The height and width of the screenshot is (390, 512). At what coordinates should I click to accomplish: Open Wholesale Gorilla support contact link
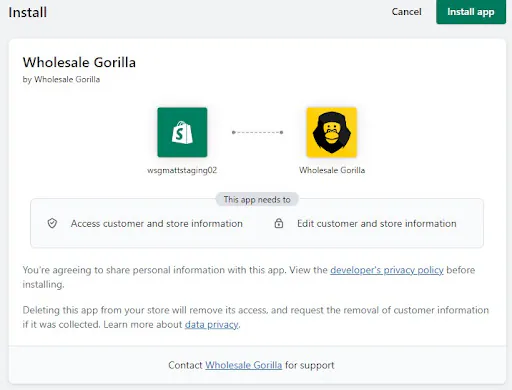243,365
